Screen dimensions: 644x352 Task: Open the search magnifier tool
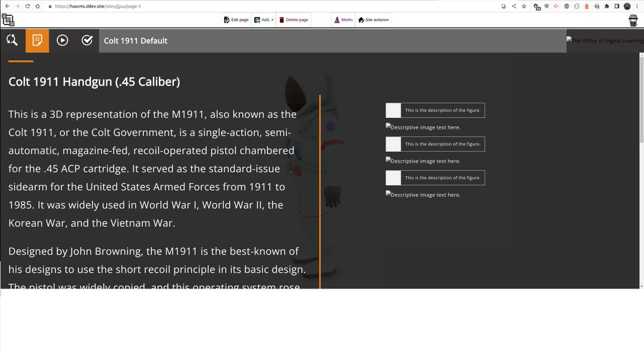point(12,40)
